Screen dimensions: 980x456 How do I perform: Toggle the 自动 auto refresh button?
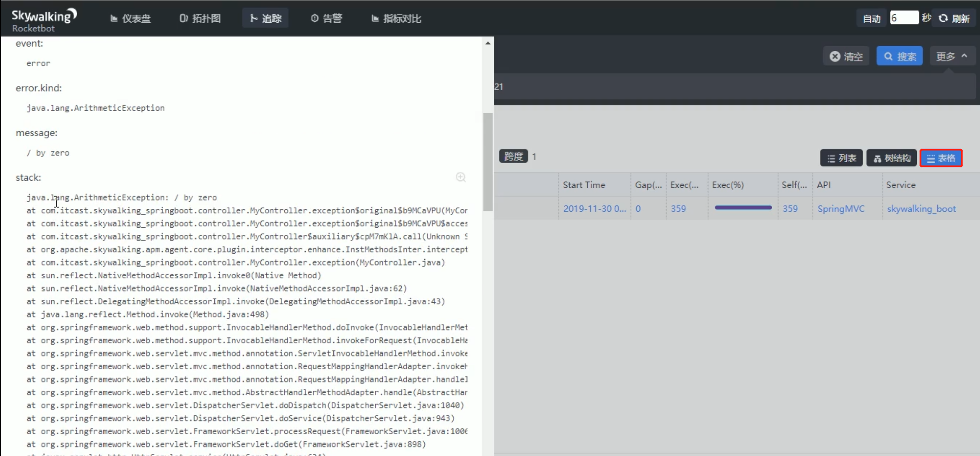(871, 18)
